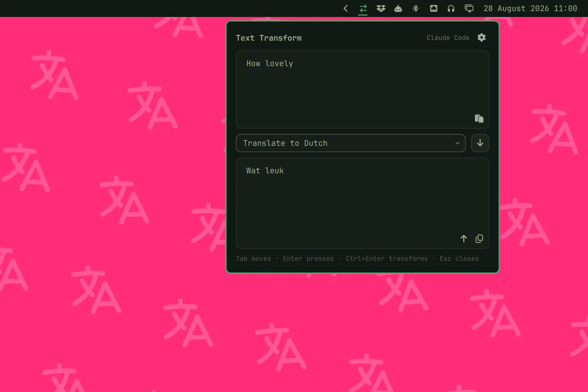Open the Ethernet network tray icon
The width and height of the screenshot is (588, 392).
click(x=434, y=8)
